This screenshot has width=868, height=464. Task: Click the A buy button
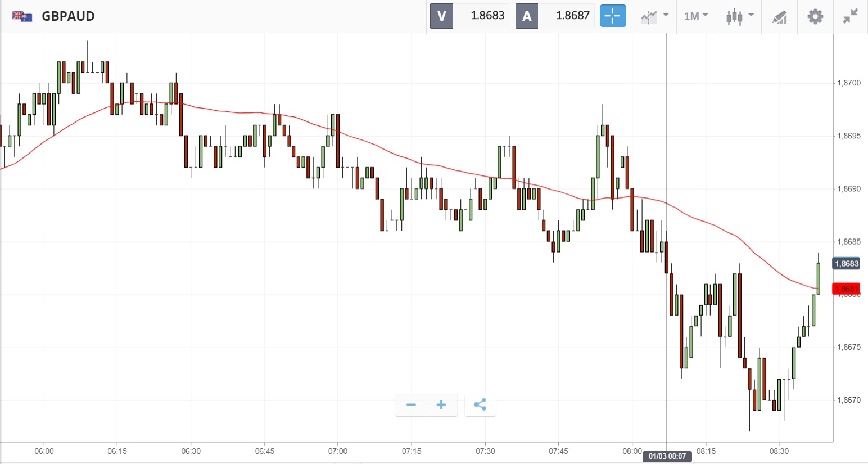click(x=527, y=16)
